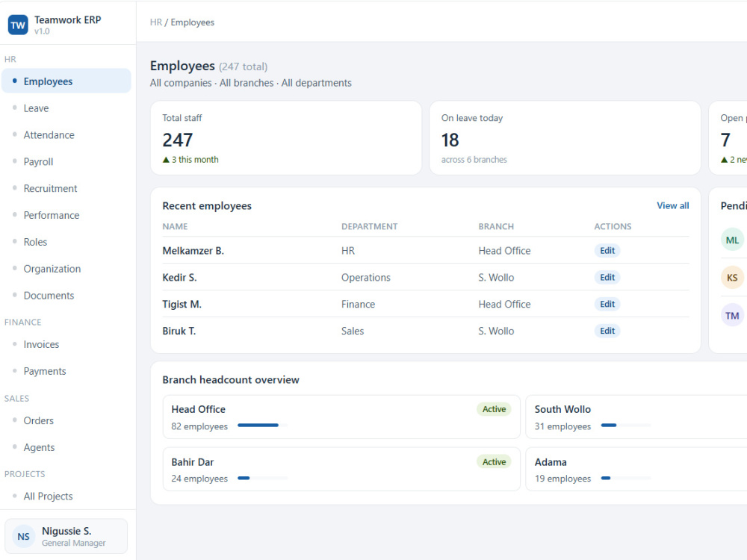
Task: Click the Bahir Dar headcount progress bar
Action: [262, 478]
